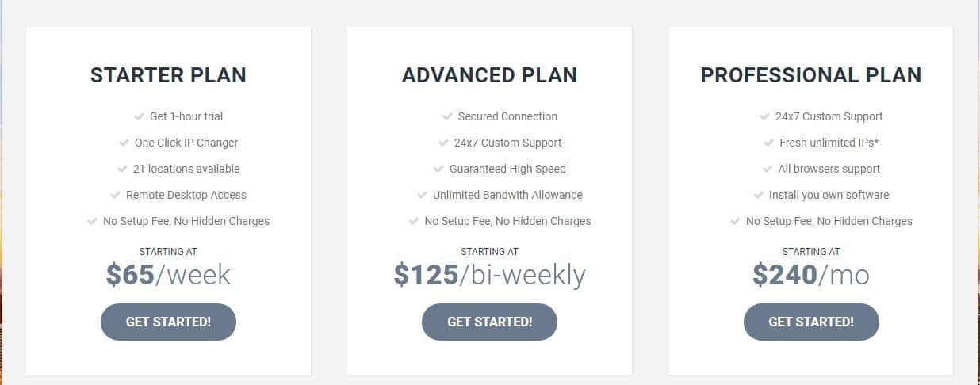Select the Professional Plan heading
980x385 pixels.
tap(811, 75)
